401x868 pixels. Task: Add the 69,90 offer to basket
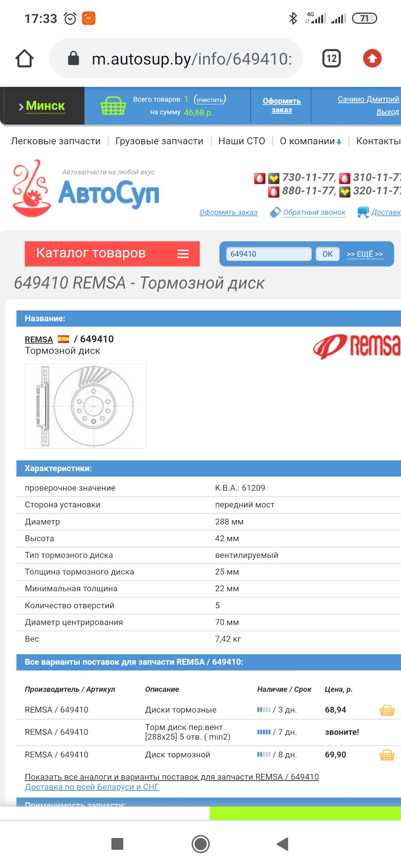pos(387,755)
